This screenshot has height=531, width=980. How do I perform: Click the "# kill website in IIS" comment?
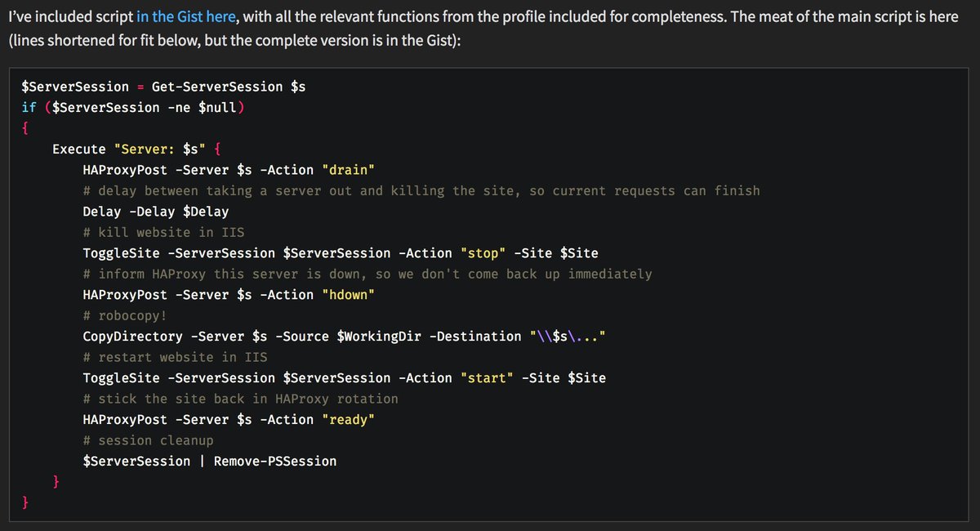click(x=163, y=232)
